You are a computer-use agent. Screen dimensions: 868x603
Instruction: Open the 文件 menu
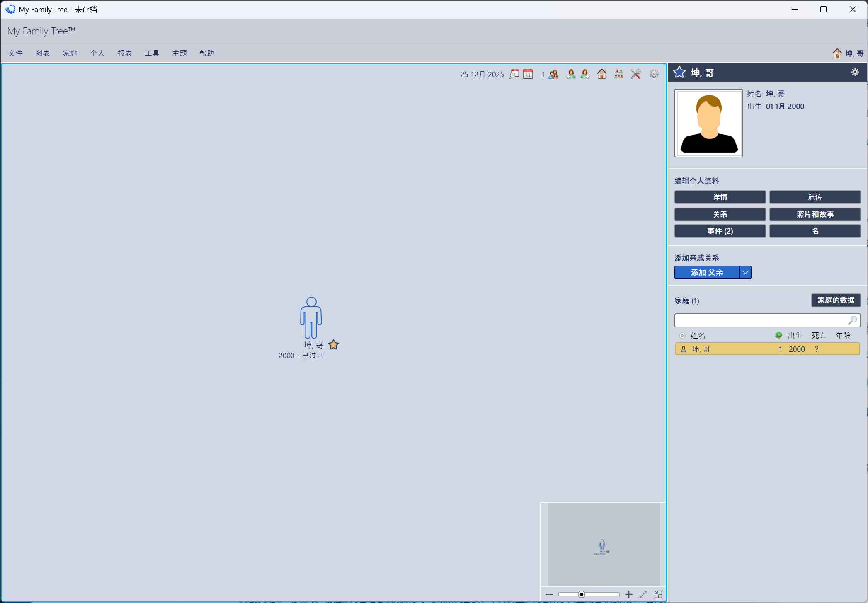15,53
